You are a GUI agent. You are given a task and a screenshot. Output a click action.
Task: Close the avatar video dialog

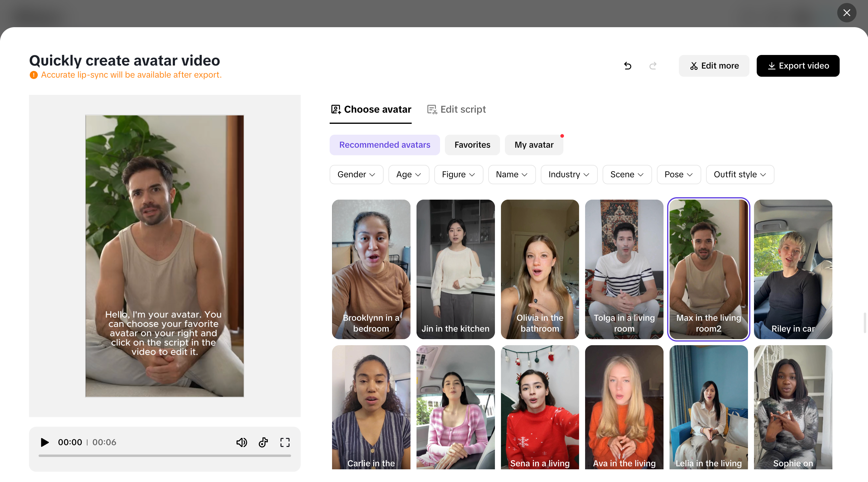[846, 13]
